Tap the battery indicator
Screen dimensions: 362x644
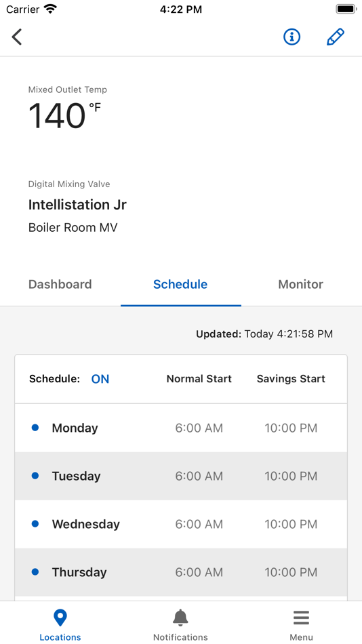click(x=346, y=9)
